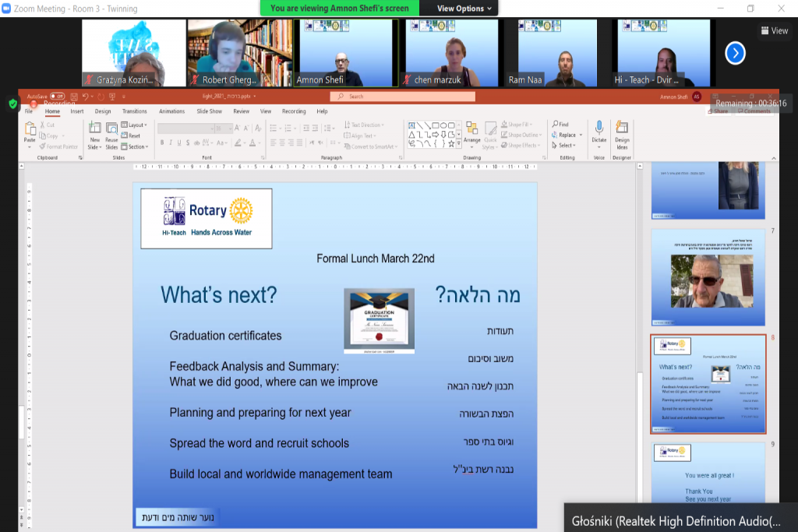The width and height of the screenshot is (798, 532).
Task: Click the Arrange shapes icon
Action: click(471, 131)
